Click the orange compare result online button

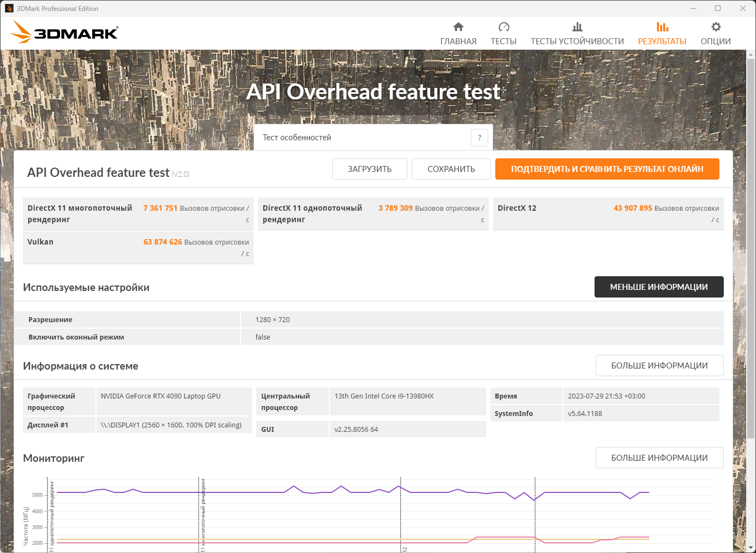point(607,169)
